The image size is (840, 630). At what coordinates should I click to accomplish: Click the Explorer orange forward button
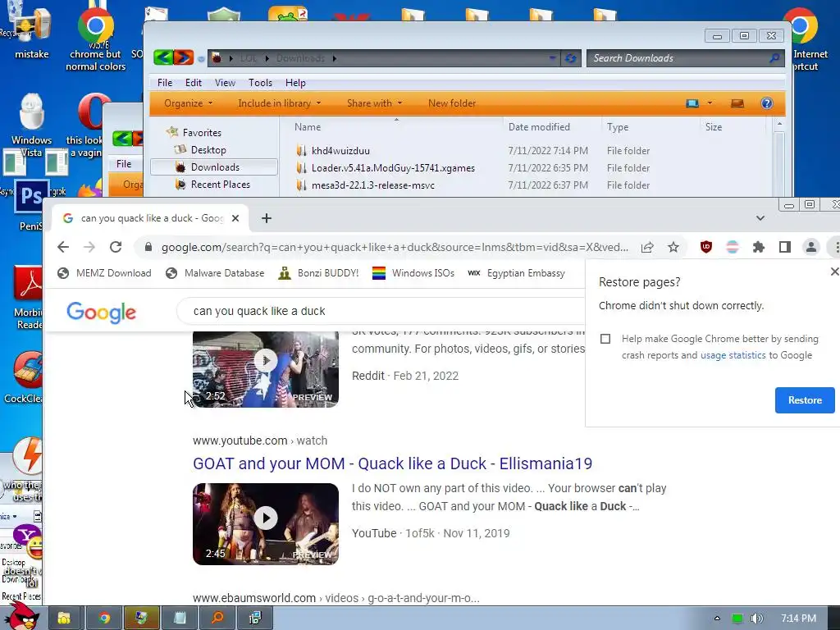[183, 57]
